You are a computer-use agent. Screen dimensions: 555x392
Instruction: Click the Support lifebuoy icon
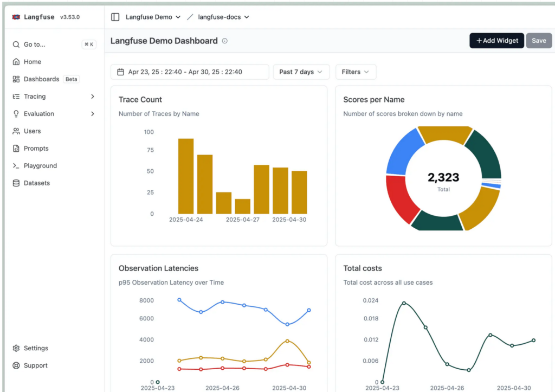[x=16, y=365]
